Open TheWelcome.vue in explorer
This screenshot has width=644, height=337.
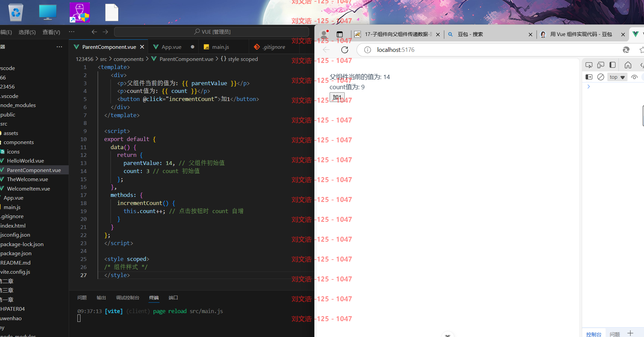[27, 179]
